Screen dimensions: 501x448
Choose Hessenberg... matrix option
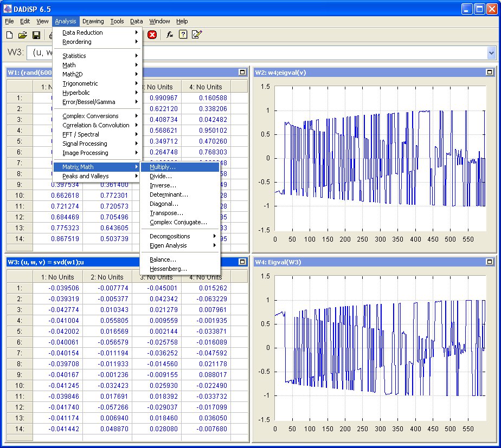click(180, 269)
